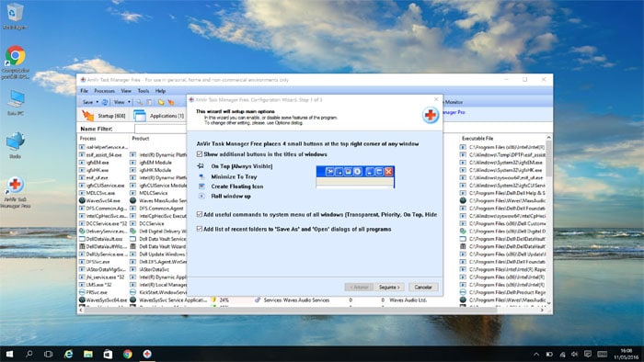Toggle Add list of recent folders checkbox
Image resolution: width=644 pixels, height=362 pixels.
point(200,229)
